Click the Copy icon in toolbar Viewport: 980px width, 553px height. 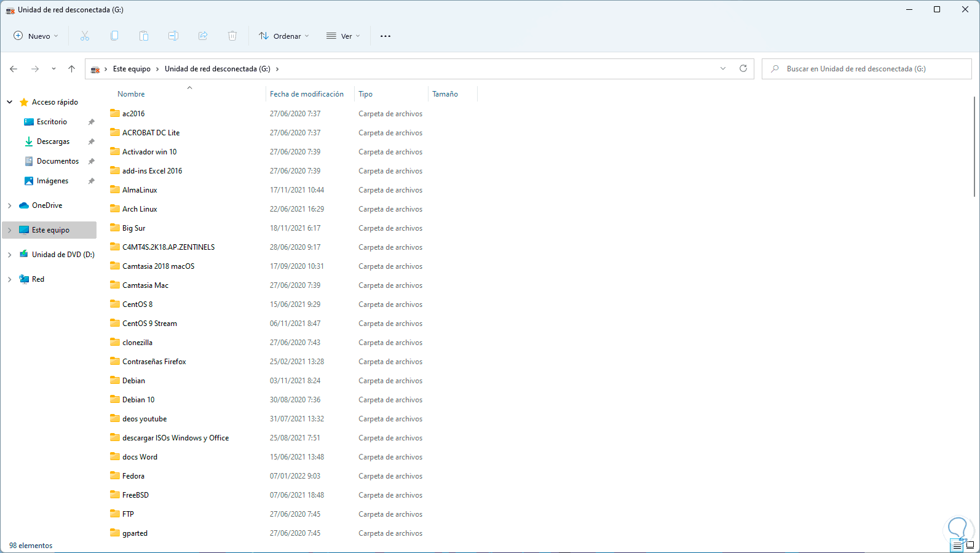coord(114,36)
